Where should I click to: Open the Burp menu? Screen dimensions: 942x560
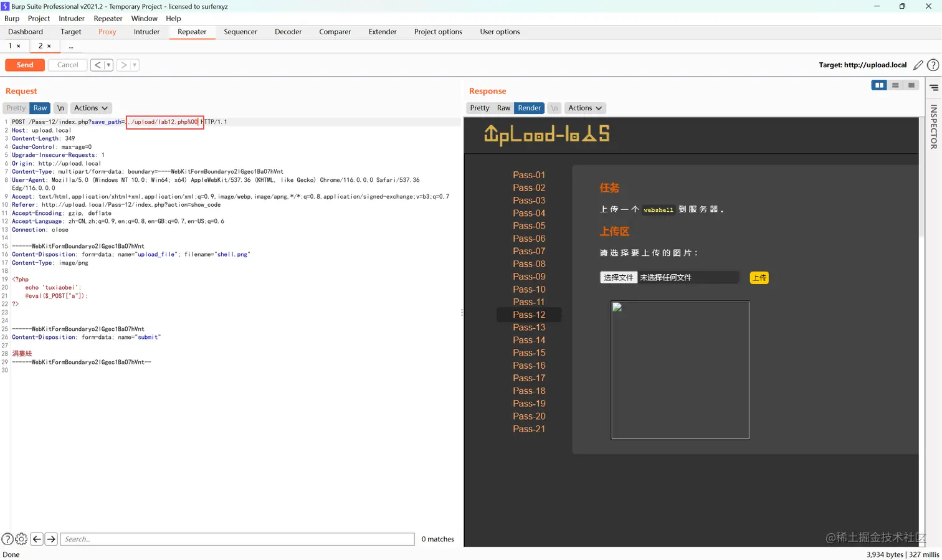click(x=12, y=19)
